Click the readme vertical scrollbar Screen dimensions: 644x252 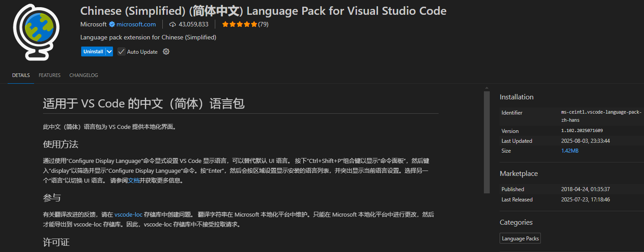point(487,142)
